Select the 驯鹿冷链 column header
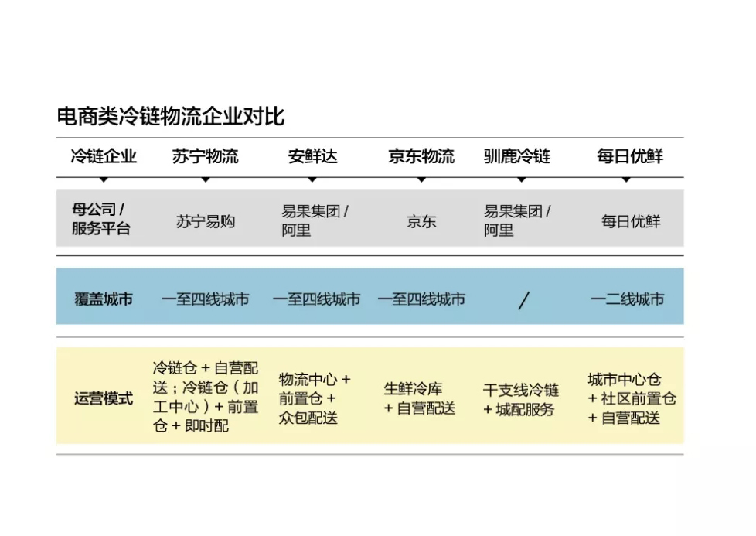The height and width of the screenshot is (536, 756). (517, 156)
